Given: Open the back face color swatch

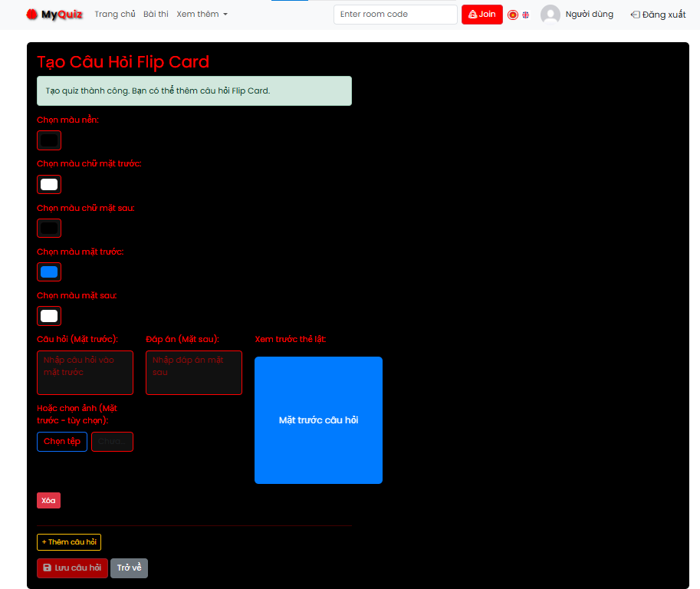Looking at the screenshot, I should click(49, 316).
